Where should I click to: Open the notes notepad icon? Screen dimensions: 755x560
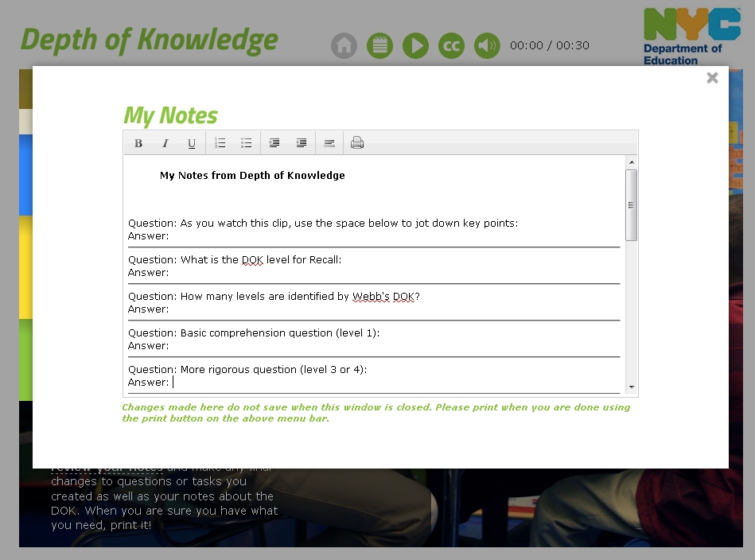(x=379, y=45)
